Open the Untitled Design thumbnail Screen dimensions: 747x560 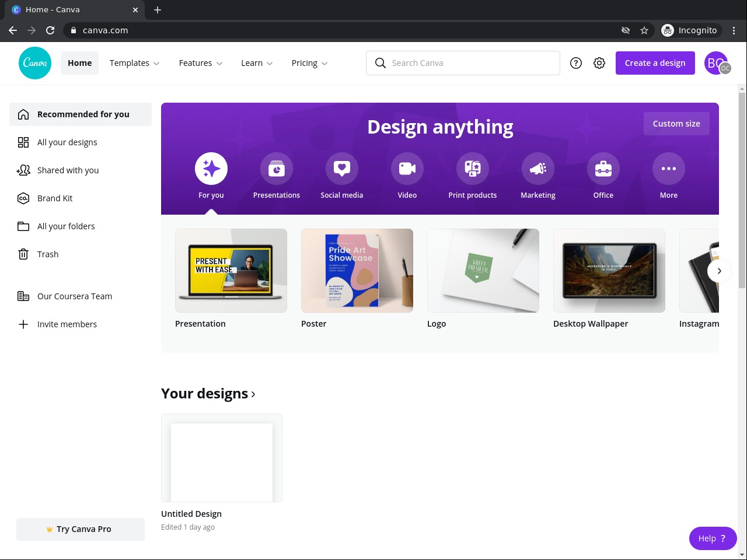click(222, 458)
